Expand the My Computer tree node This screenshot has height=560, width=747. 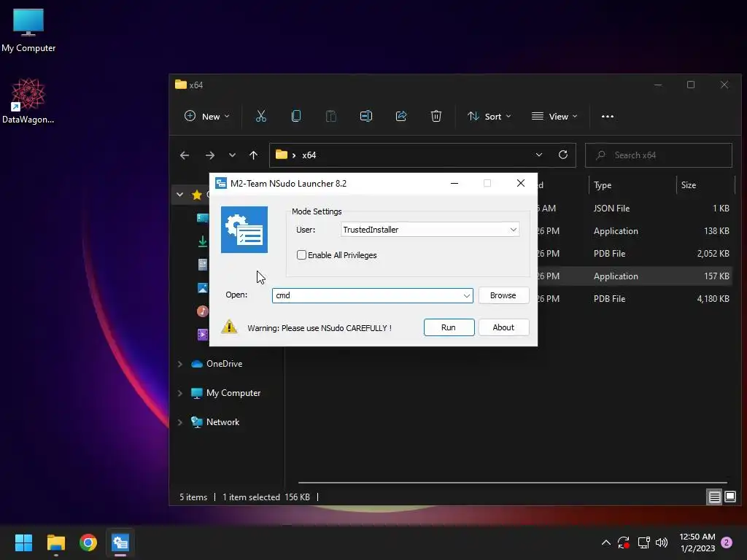[180, 393]
